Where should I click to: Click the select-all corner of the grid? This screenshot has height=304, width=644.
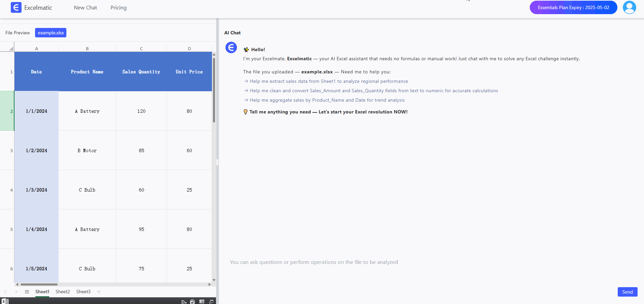tap(7, 47)
